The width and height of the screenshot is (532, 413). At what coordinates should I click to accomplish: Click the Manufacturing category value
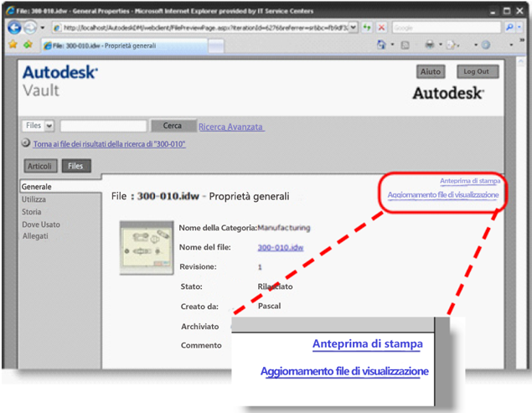click(284, 228)
